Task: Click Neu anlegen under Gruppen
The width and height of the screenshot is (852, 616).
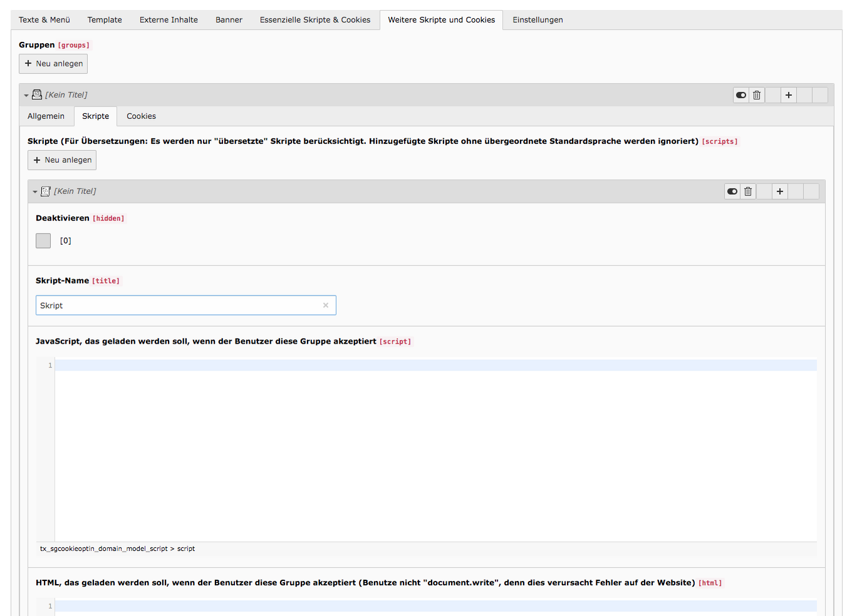Action: click(x=53, y=63)
